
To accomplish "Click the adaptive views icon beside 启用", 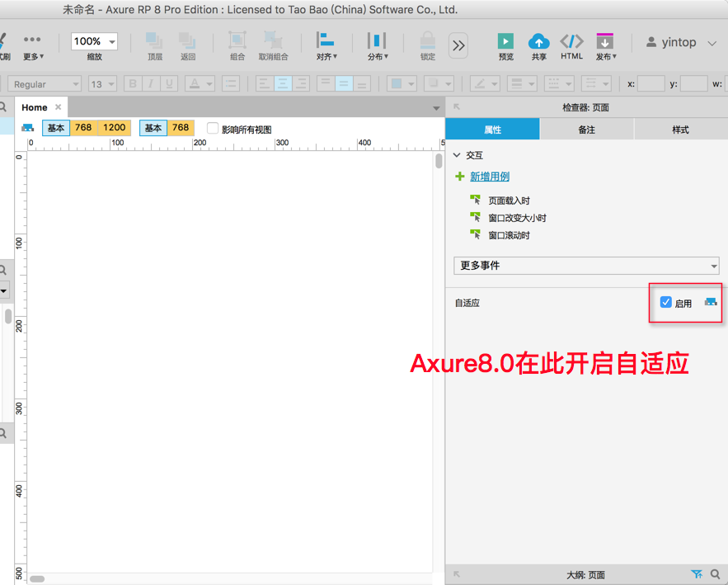I will (711, 303).
